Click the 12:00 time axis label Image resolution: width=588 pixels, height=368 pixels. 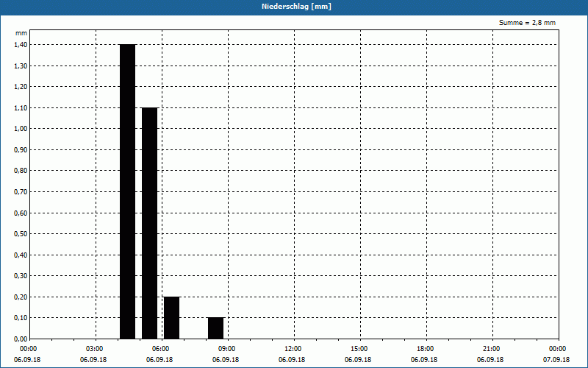(x=293, y=349)
